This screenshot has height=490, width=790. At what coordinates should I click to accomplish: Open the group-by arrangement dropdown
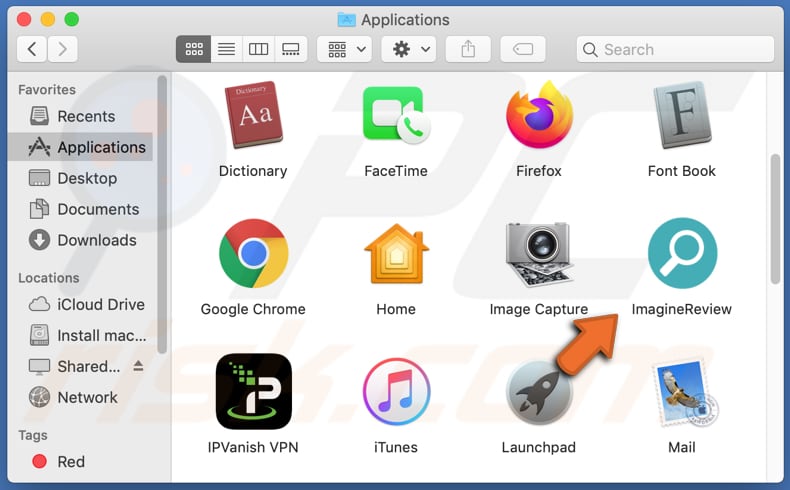coord(345,49)
